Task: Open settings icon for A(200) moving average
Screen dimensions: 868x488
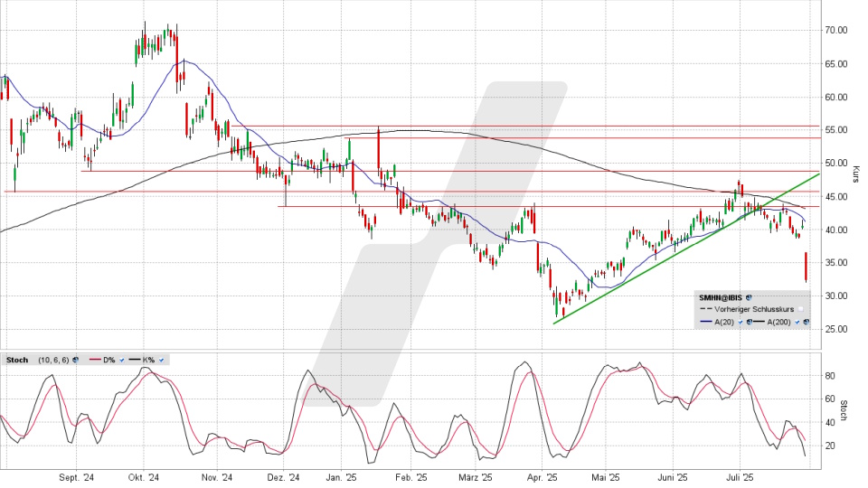Action: [806, 322]
